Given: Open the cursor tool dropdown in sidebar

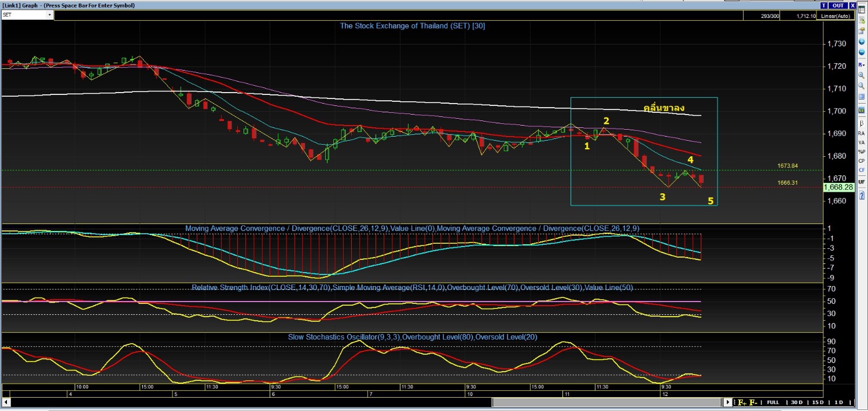Looking at the screenshot, I should click(x=862, y=64).
